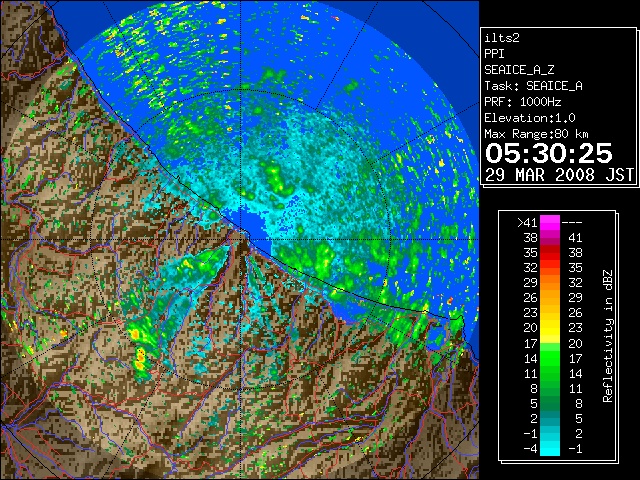Click the ">41" legend value
Image resolution: width=640 pixels, height=480 pixels.
(527, 223)
